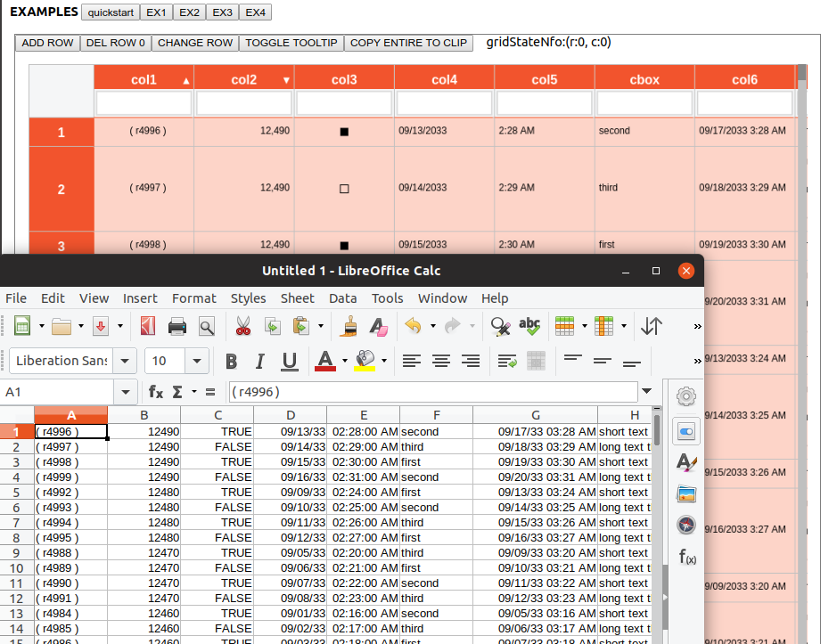Open the Sidebar Settings gear icon

click(686, 396)
